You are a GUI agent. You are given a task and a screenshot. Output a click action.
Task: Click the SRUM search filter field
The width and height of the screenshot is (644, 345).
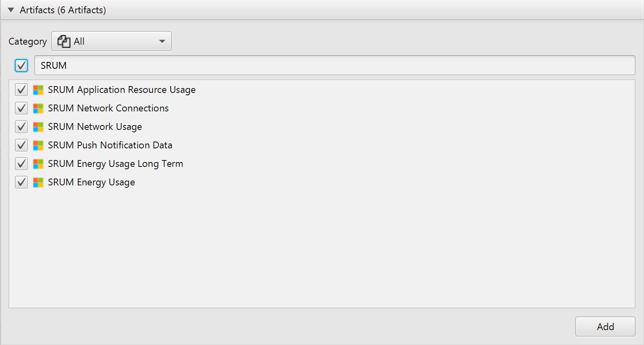pos(334,65)
